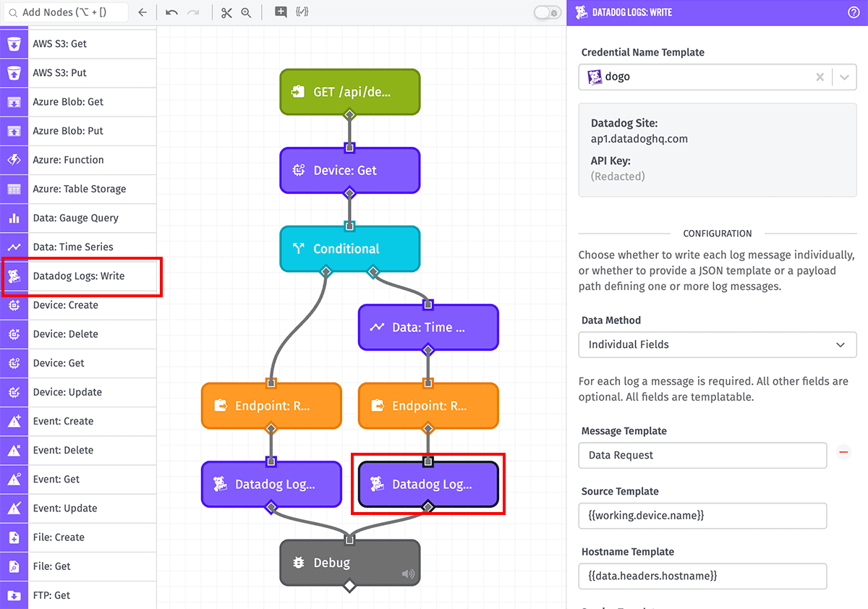Open the curly-braces payload icon in toolbar

[302, 12]
